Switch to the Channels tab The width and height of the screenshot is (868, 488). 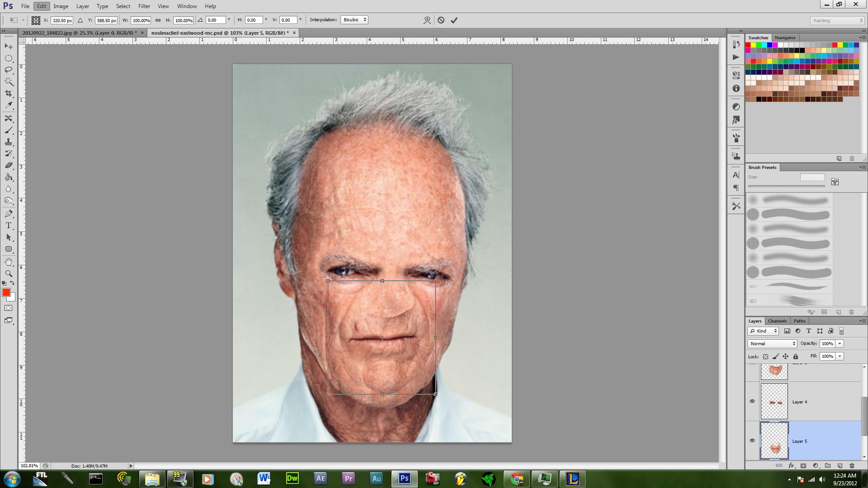(777, 321)
